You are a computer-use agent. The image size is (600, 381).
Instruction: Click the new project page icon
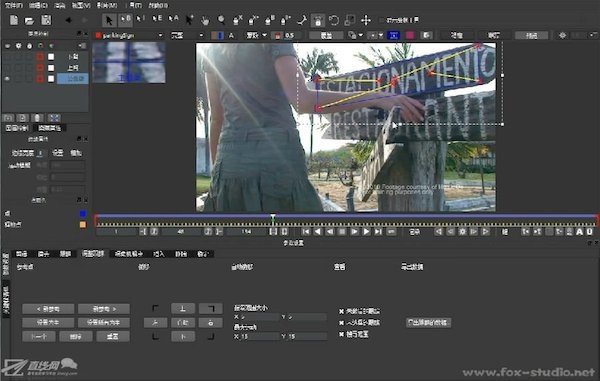(x=14, y=20)
